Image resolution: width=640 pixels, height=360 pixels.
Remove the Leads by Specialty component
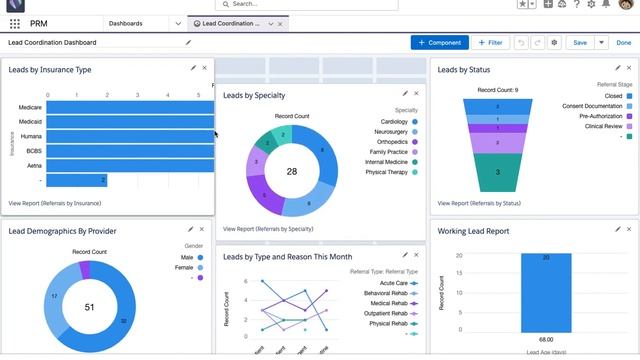point(416,93)
